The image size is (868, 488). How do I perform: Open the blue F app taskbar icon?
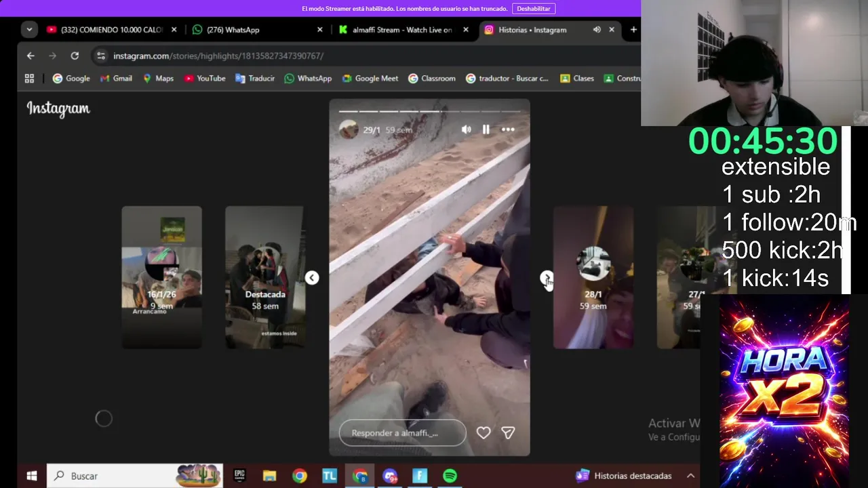420,476
